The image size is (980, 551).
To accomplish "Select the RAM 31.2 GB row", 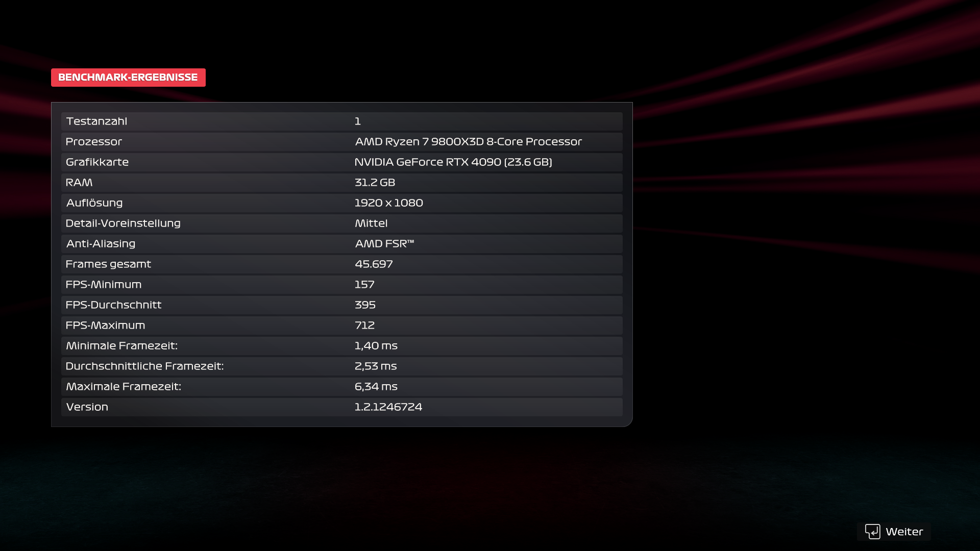I will pos(341,183).
